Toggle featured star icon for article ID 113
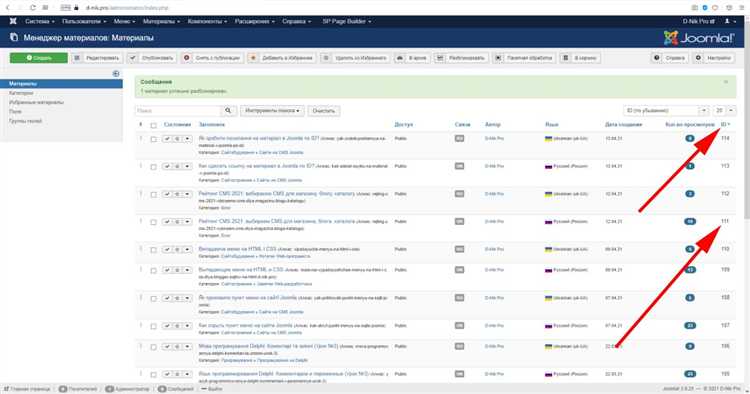 177,167
